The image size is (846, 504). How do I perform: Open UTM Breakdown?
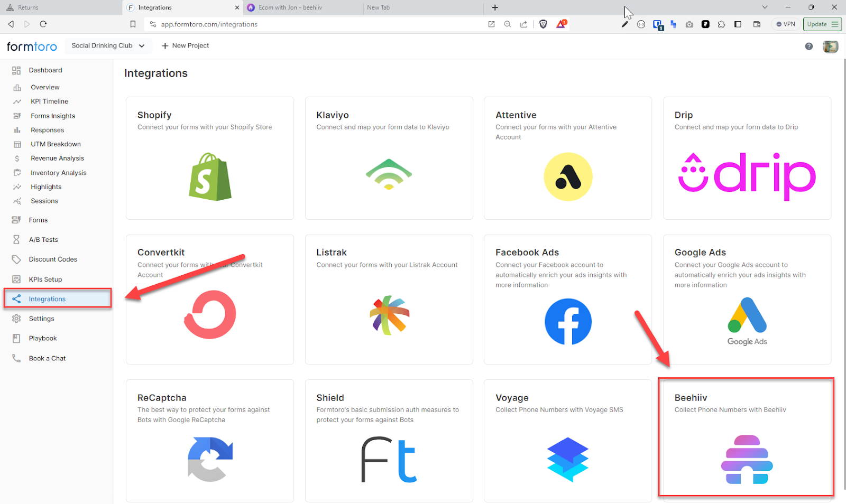tap(56, 144)
